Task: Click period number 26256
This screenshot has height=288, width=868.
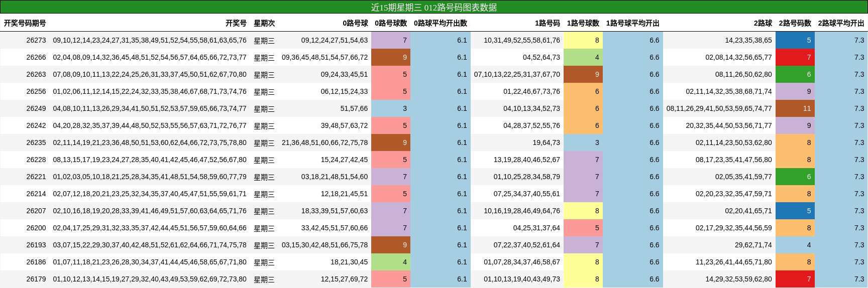Action: 36,91
